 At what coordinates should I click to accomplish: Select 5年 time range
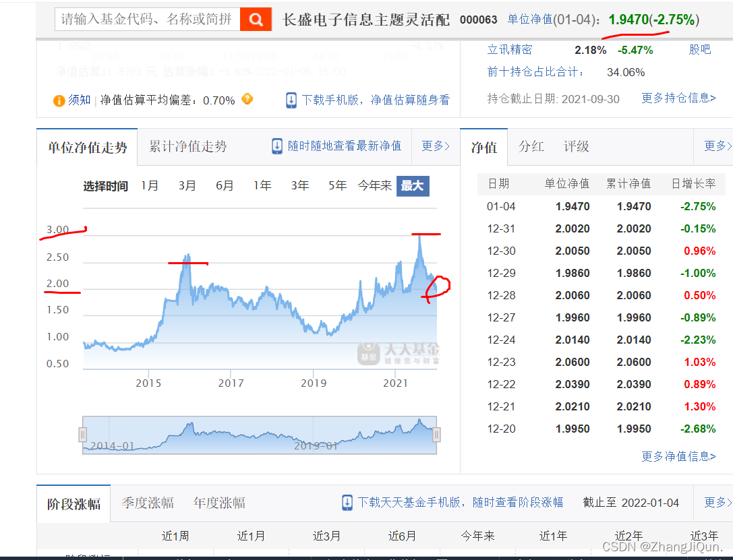click(337, 186)
